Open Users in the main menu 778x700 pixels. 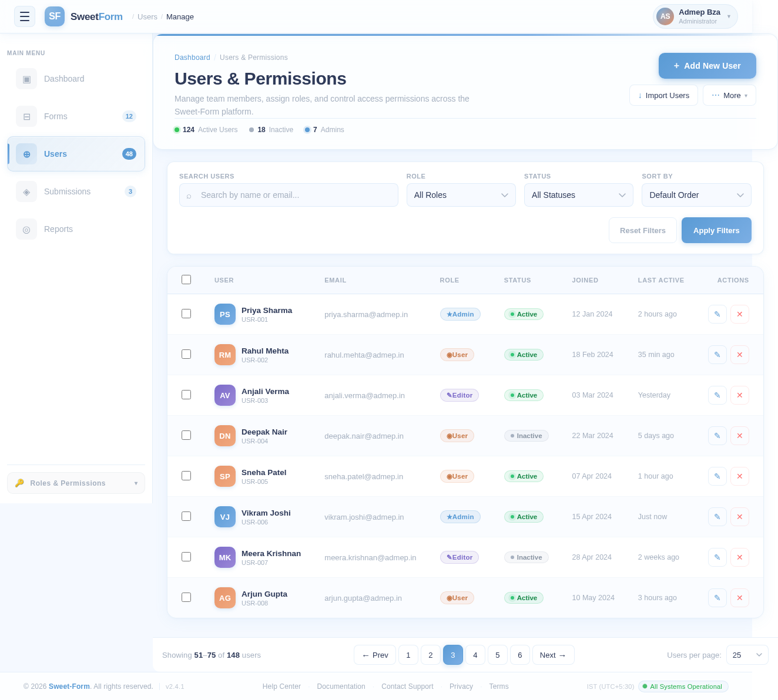tap(76, 154)
